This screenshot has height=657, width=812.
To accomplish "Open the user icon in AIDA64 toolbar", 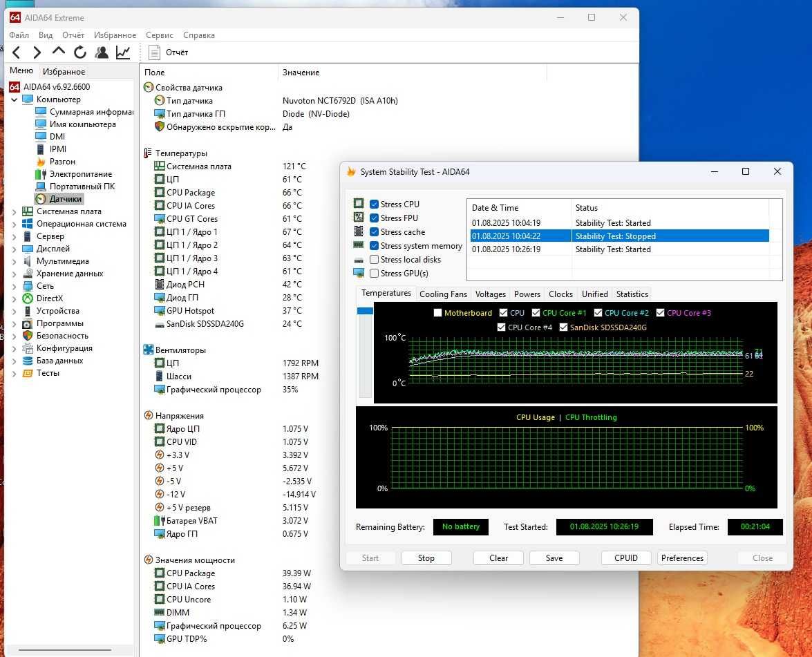I will coord(102,53).
